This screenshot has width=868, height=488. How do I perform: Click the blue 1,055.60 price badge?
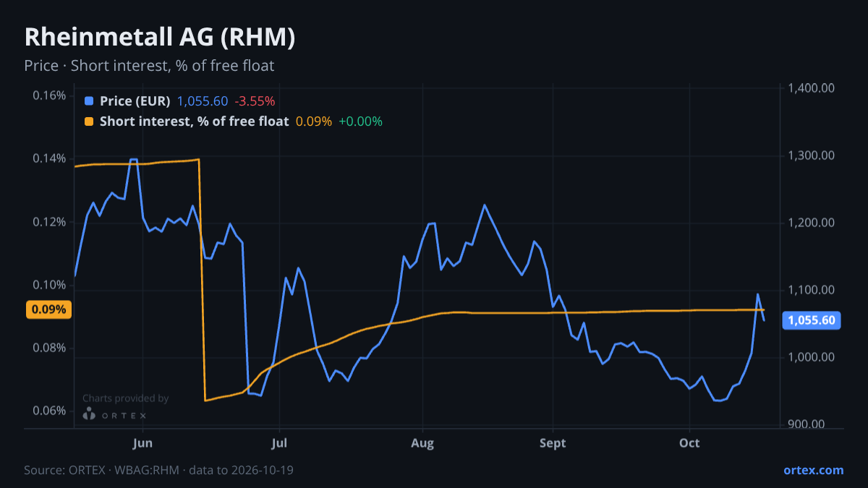pos(812,320)
